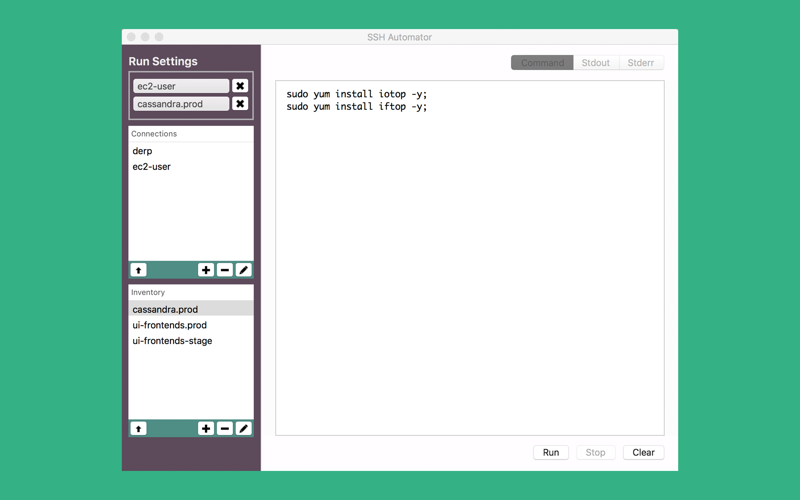Image resolution: width=800 pixels, height=500 pixels.
Task: Click inside the command text area
Action: pos(470,258)
